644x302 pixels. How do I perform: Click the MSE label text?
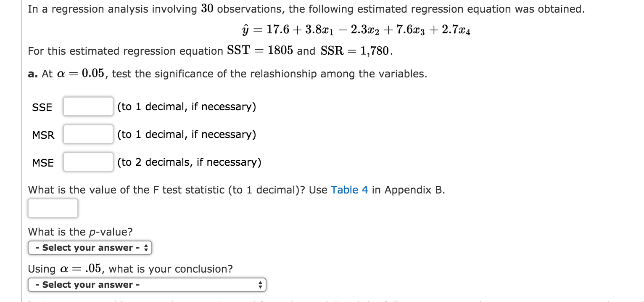coord(43,163)
